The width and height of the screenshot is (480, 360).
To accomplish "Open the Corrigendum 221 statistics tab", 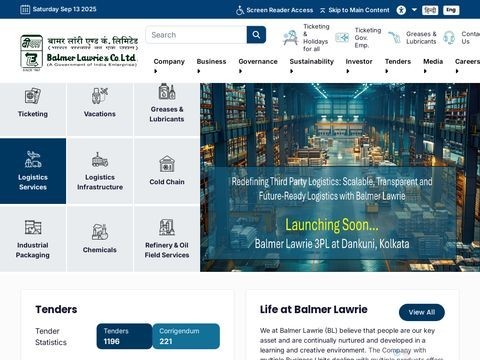I will pos(186,336).
